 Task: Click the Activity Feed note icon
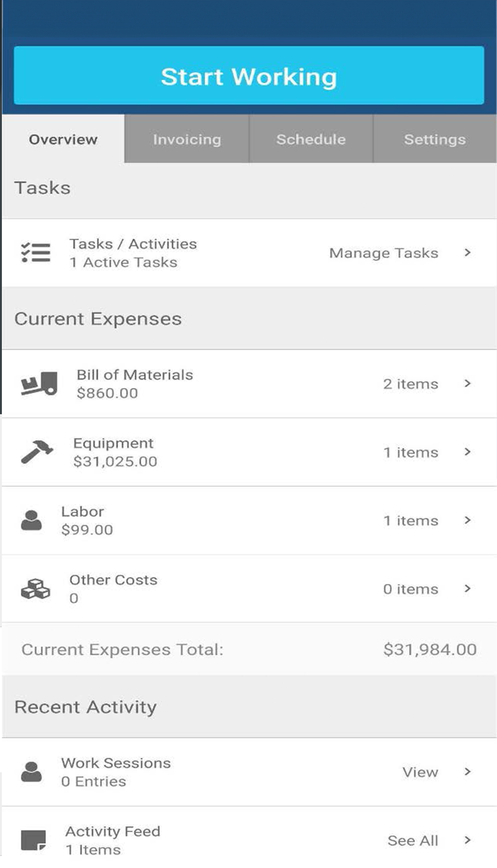tap(34, 840)
